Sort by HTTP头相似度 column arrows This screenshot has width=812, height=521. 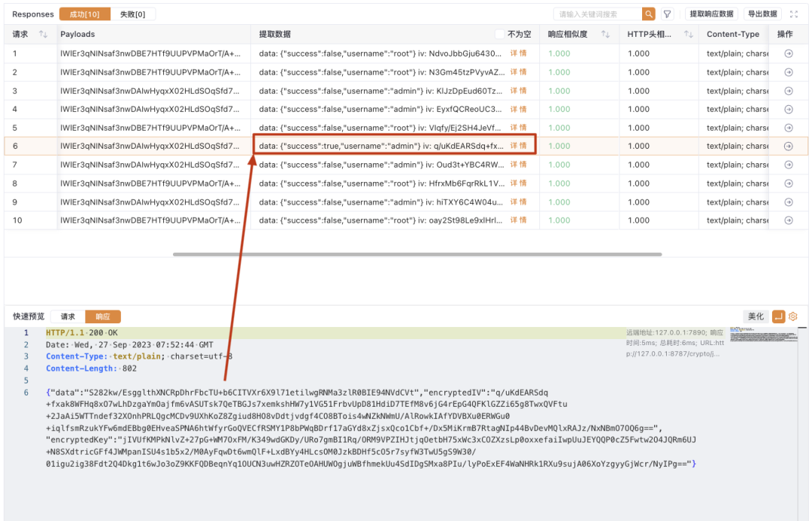[688, 34]
